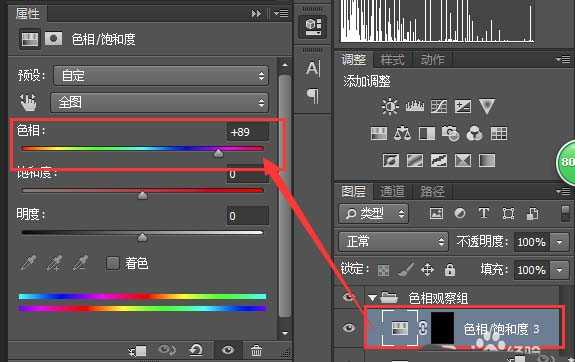The width and height of the screenshot is (575, 362).
Task: Open the 全图 color range dropdown
Action: pos(159,102)
